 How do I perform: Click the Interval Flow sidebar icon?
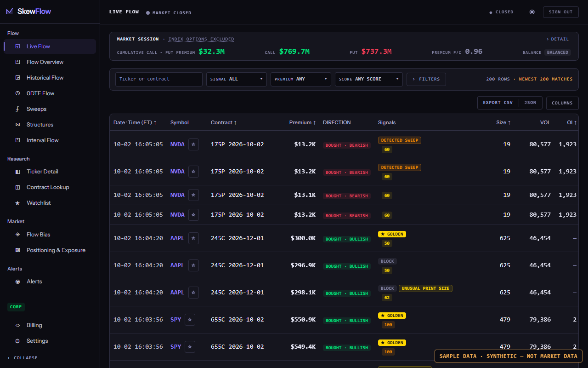[x=17, y=140]
